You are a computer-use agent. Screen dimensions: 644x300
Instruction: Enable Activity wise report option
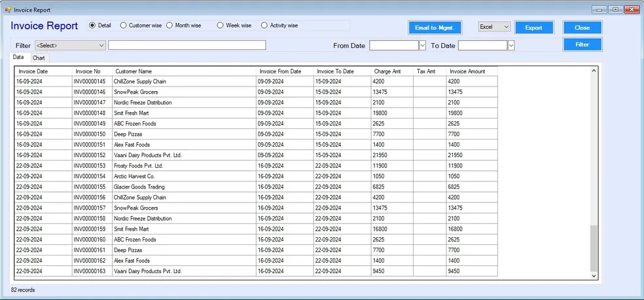point(264,26)
